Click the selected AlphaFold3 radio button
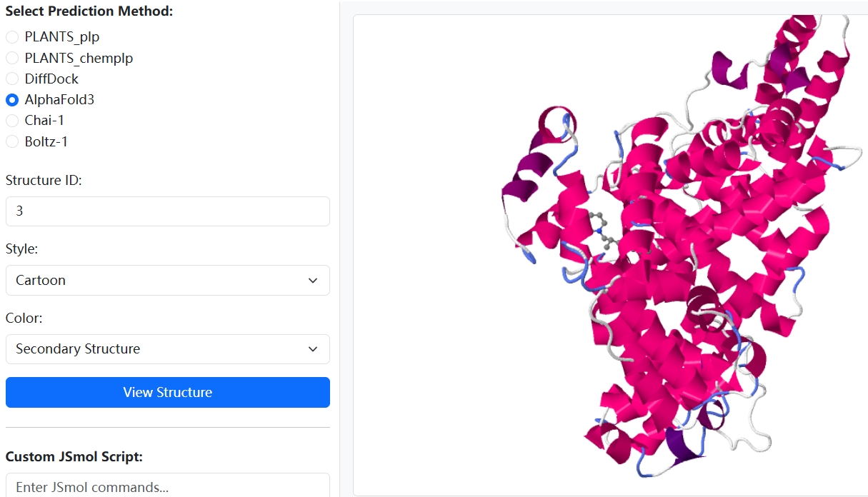 pos(12,100)
